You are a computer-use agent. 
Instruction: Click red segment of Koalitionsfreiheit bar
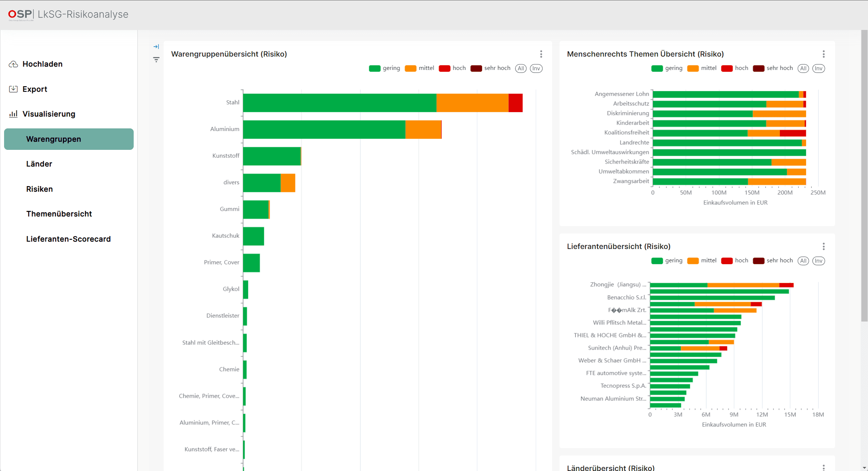click(x=793, y=133)
